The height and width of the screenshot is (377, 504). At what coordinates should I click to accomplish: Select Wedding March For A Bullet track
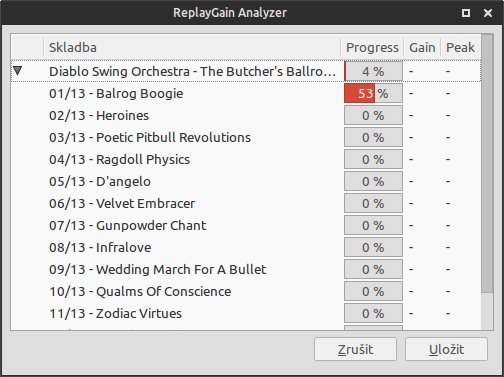click(246, 269)
